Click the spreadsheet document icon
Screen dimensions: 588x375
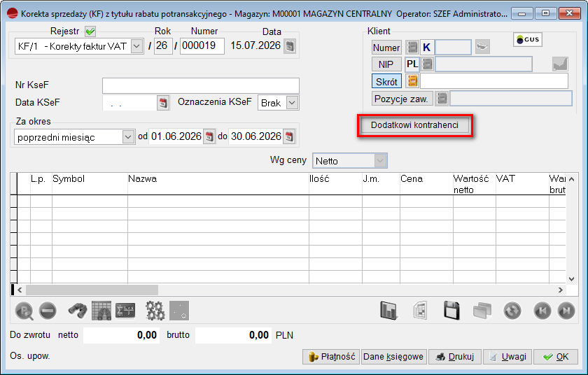coord(421,311)
